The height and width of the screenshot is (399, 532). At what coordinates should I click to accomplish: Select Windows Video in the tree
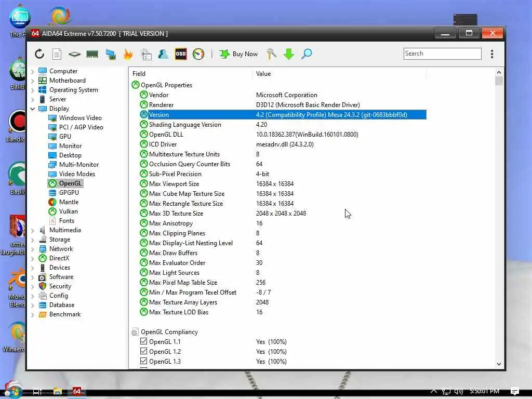tap(75, 118)
